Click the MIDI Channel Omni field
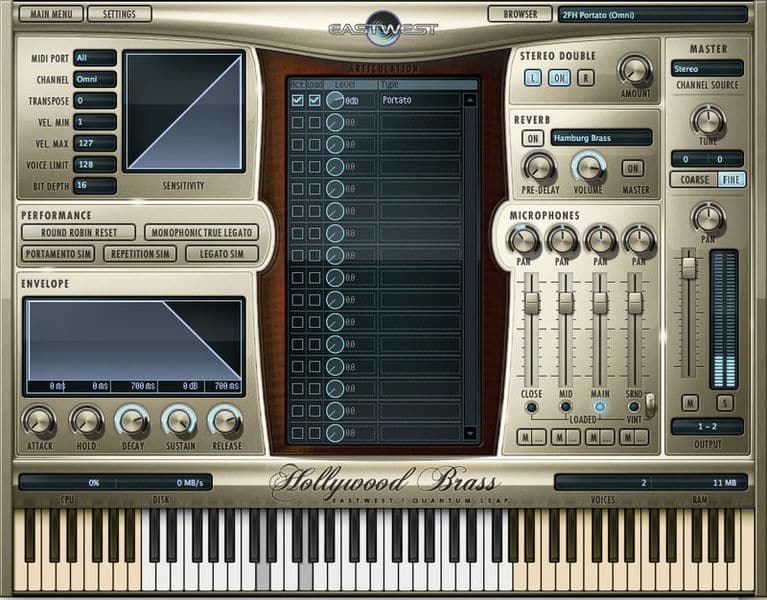The image size is (767, 600). pyautogui.click(x=95, y=79)
